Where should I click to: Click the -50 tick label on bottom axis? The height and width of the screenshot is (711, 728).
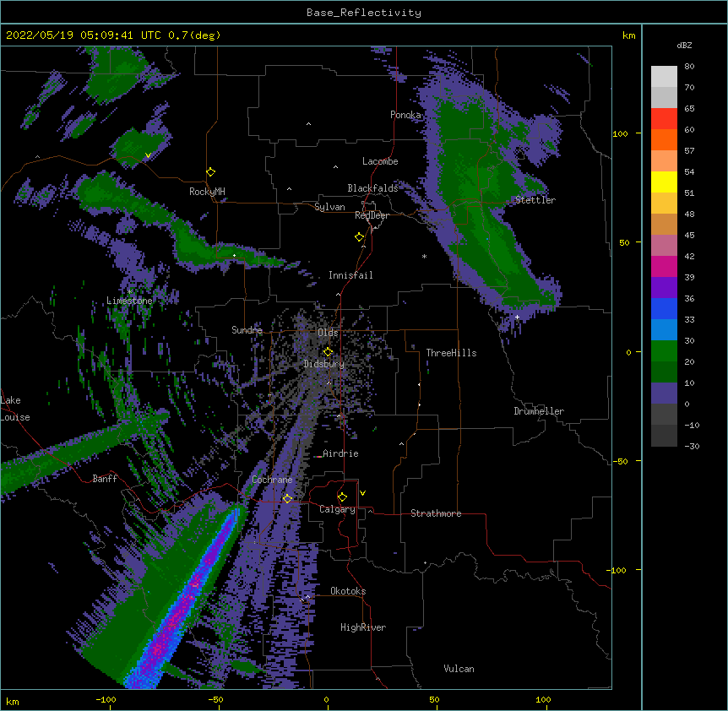[215, 699]
